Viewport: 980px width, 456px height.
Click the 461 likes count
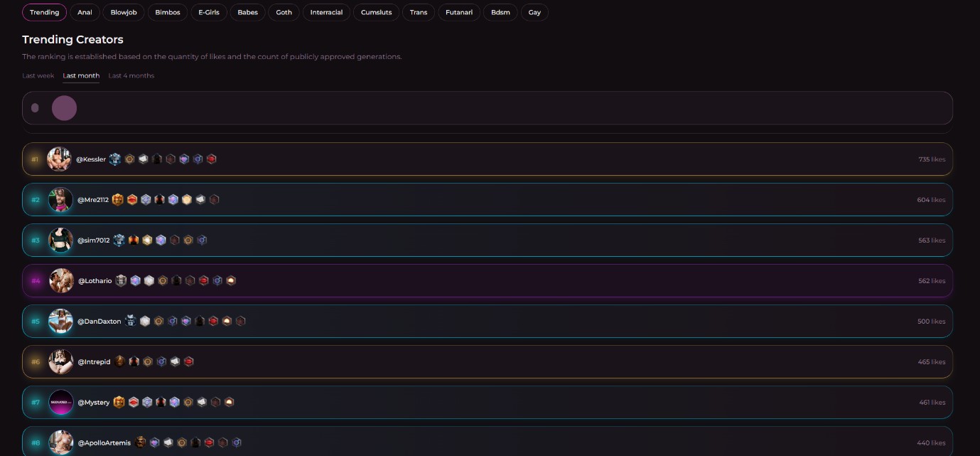[x=932, y=403]
